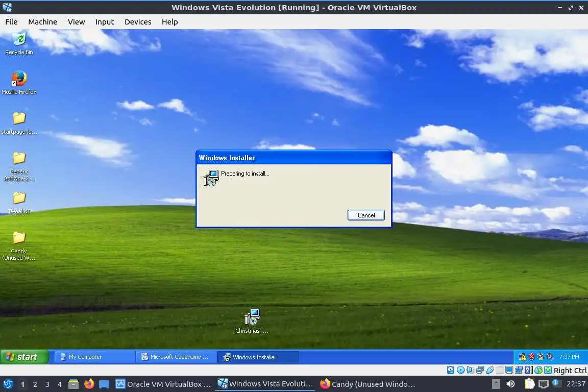Select the Generic Antiwpa-2... folder icon
Screen dimensions: 588x392
click(19, 166)
